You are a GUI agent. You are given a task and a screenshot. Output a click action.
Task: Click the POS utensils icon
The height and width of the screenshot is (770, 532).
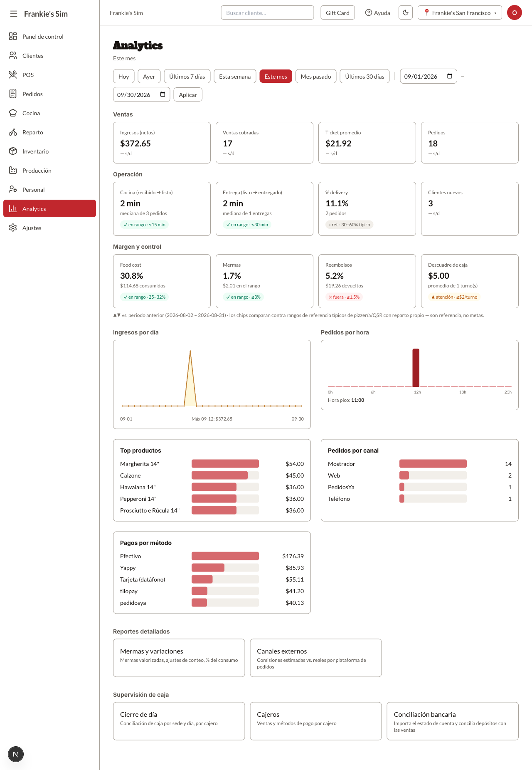13,74
